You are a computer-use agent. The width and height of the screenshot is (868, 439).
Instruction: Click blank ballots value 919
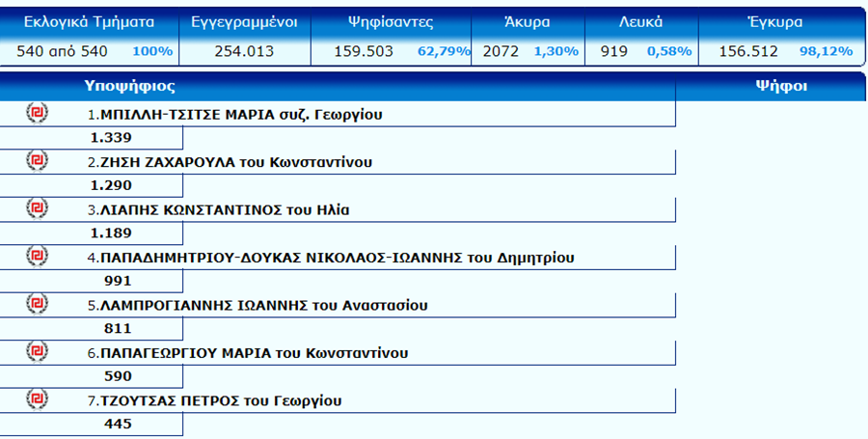(x=614, y=52)
